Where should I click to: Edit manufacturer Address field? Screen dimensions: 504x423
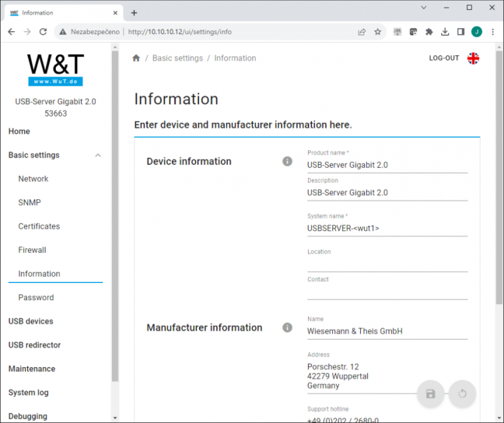(x=387, y=376)
